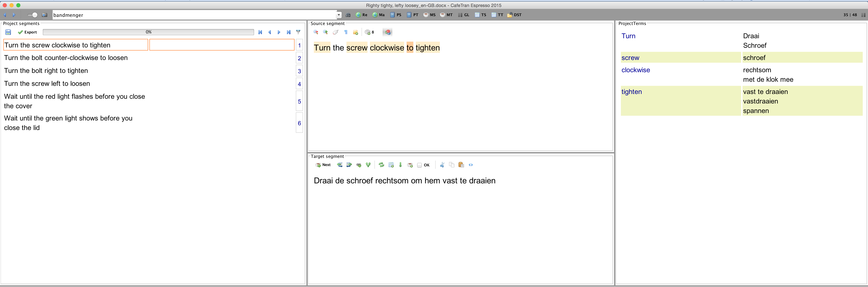
Task: Toggle non-printing characters pilcrow icon
Action: pyautogui.click(x=346, y=32)
